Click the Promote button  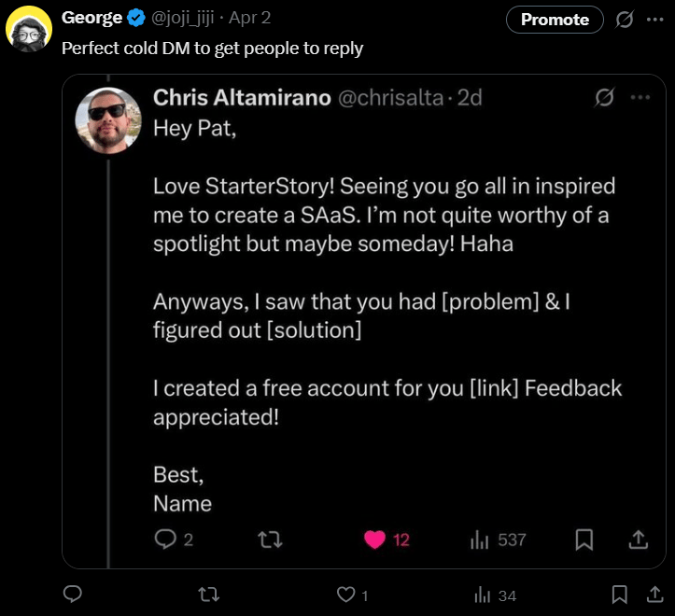tap(555, 20)
